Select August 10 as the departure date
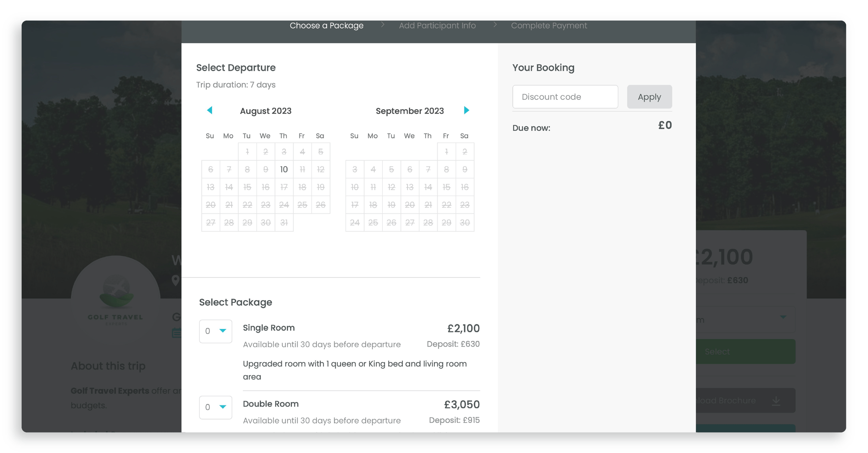This screenshot has height=453, width=868. pos(284,169)
